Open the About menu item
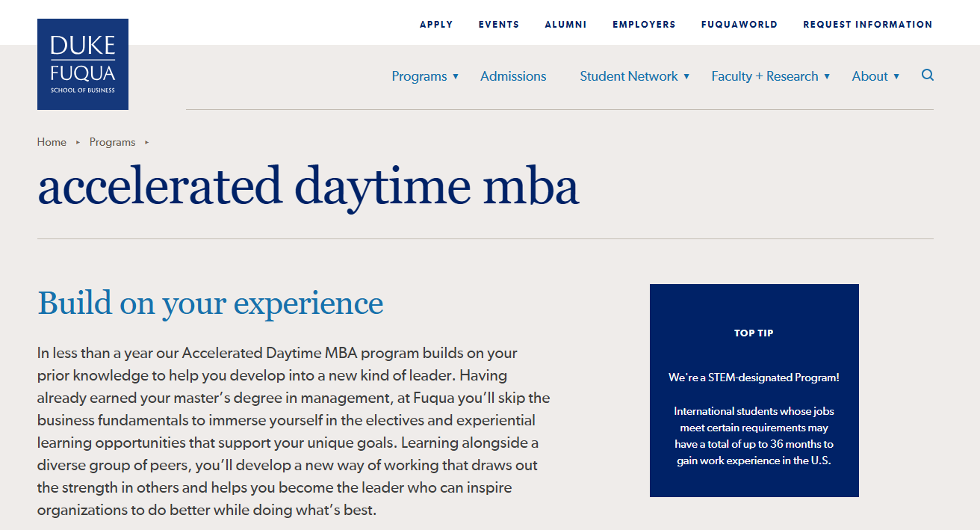980x530 pixels. (x=869, y=76)
